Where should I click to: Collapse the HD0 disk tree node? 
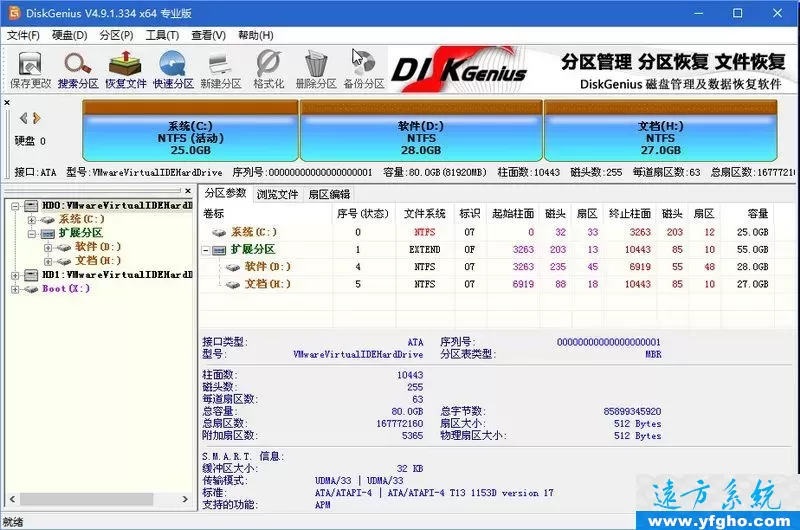click(x=15, y=206)
